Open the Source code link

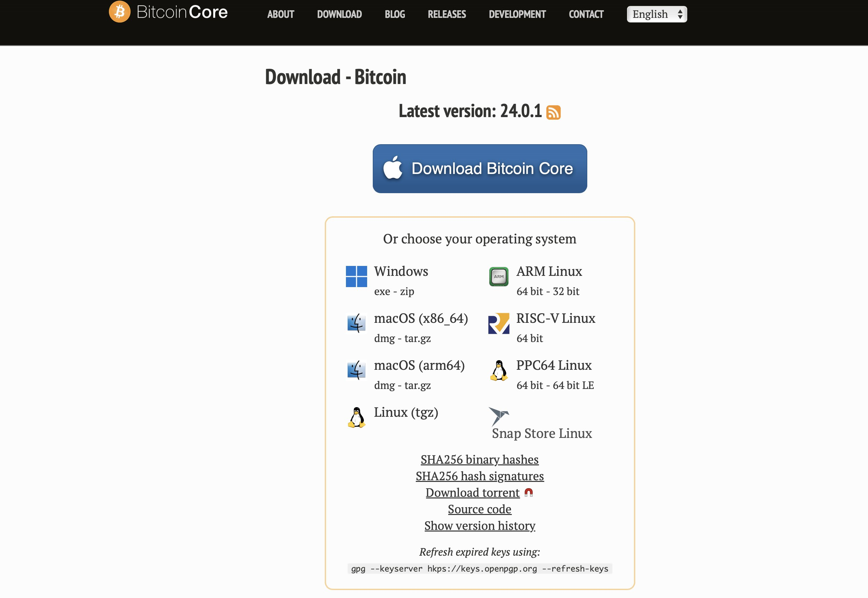point(480,509)
